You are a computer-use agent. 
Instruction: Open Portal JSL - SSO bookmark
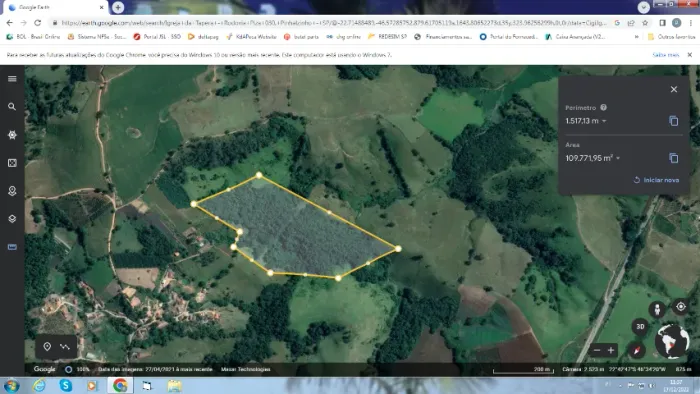coord(157,37)
